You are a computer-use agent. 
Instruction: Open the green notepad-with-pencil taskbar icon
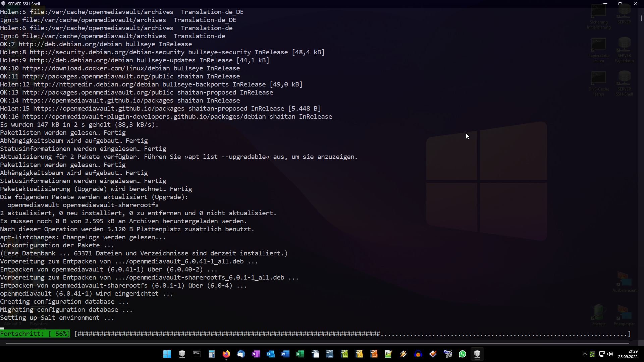click(x=388, y=354)
